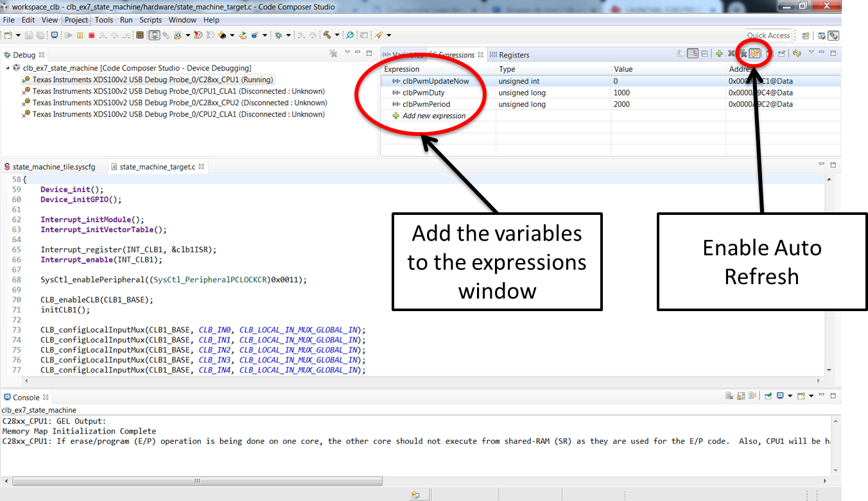
Task: Click the chip Reset CPU icon
Action: click(x=221, y=35)
